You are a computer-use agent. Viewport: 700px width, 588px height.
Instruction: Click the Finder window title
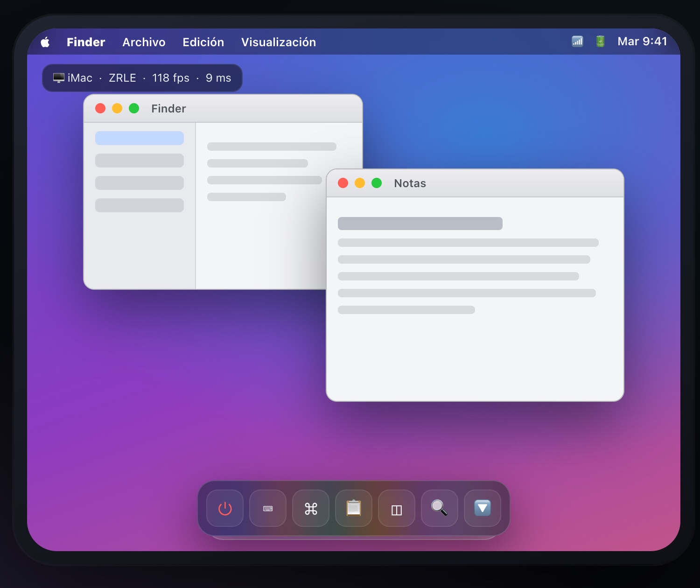168,109
